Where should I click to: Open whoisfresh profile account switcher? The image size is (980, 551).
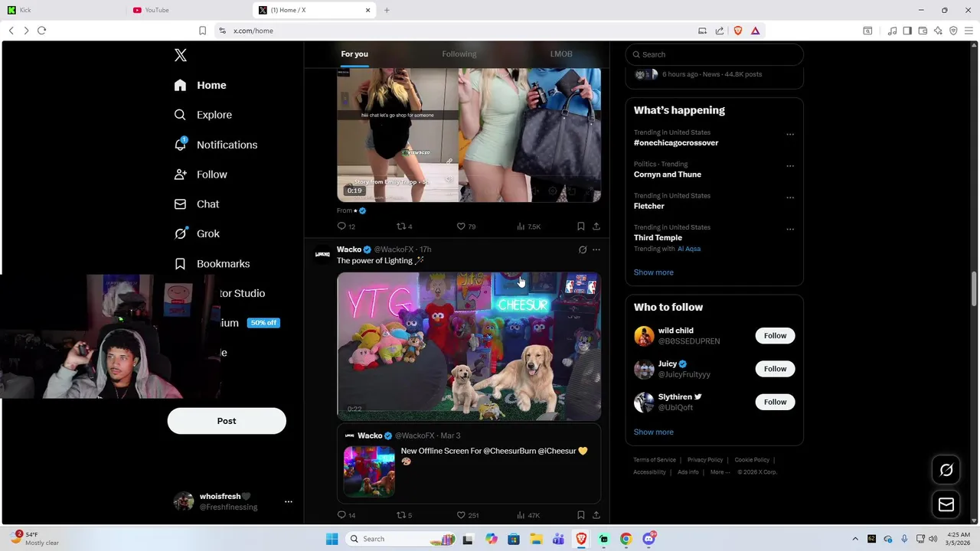click(x=233, y=502)
